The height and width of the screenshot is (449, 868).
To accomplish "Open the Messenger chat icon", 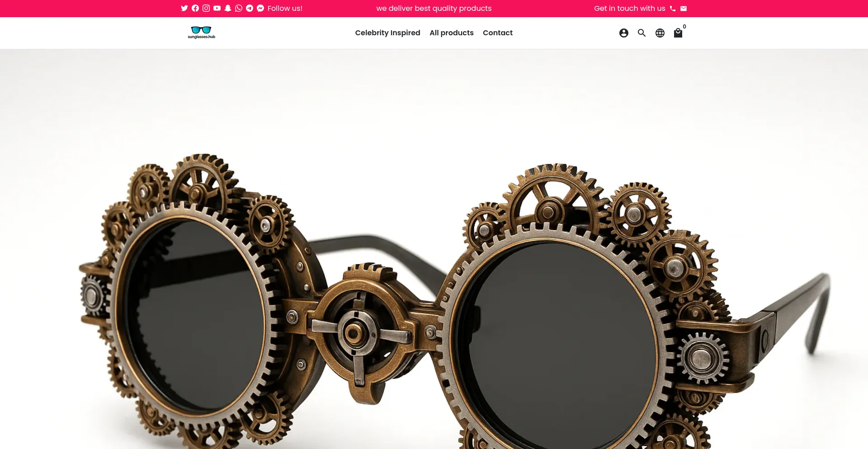I will point(260,8).
